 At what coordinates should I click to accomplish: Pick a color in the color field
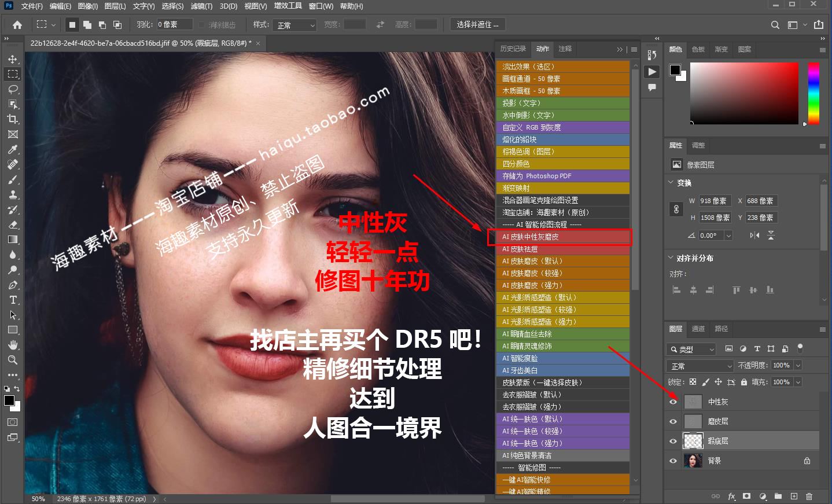(x=744, y=93)
